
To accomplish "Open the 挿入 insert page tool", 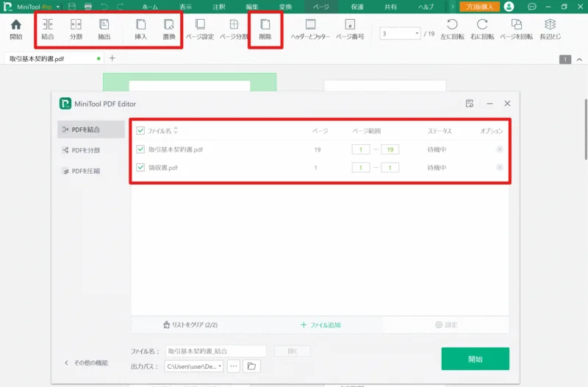I will coord(140,29).
